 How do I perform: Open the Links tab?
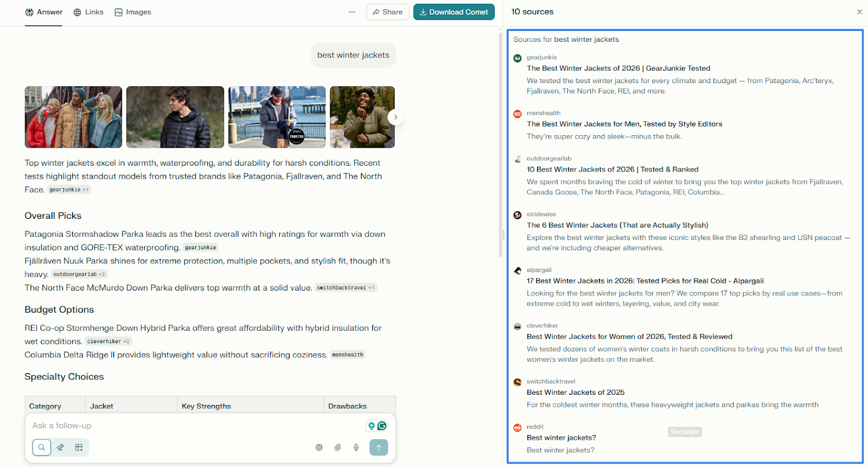click(88, 12)
